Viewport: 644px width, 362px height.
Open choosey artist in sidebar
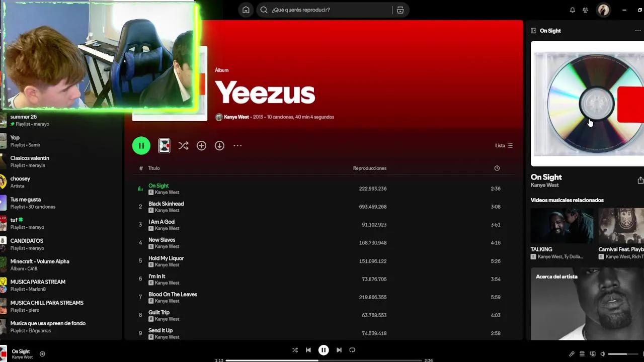pos(60,182)
